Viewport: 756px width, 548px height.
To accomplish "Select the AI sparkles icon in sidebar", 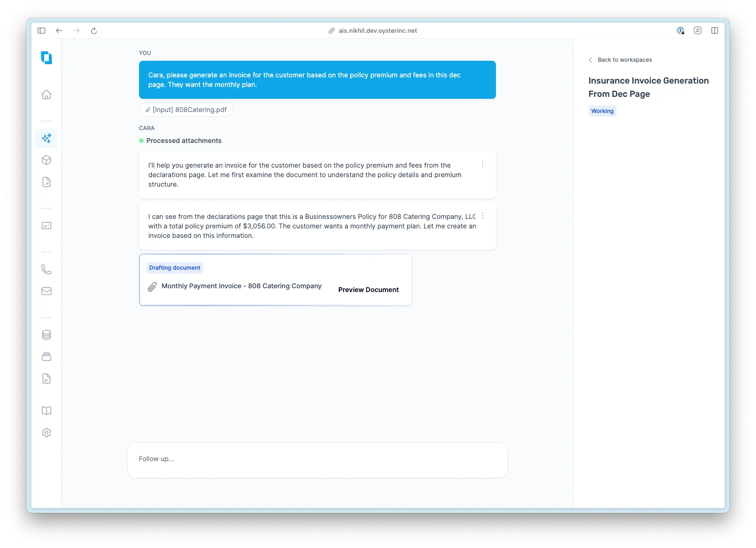I will coord(47,138).
